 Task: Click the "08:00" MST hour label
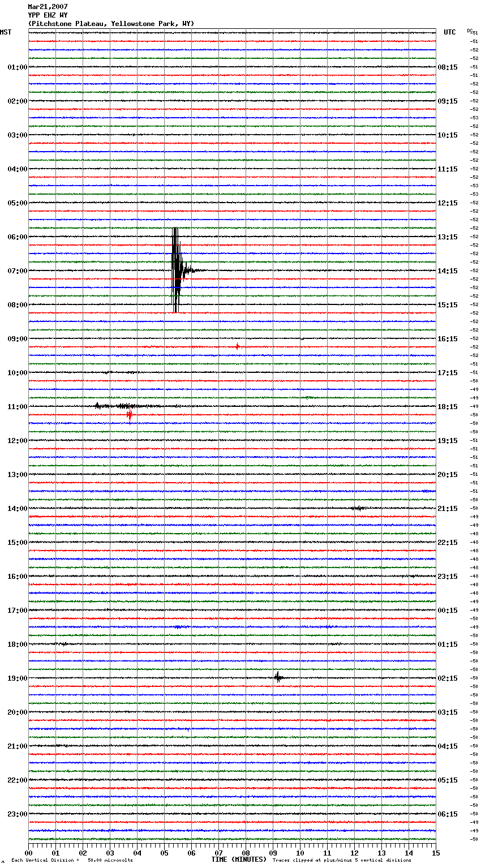[18, 305]
